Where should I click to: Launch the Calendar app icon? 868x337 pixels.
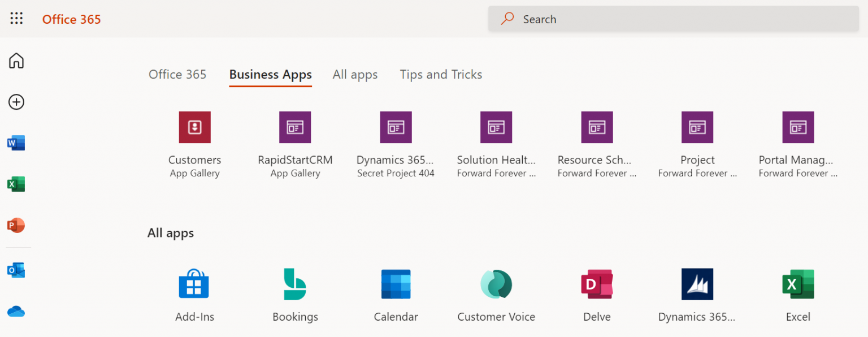(396, 284)
